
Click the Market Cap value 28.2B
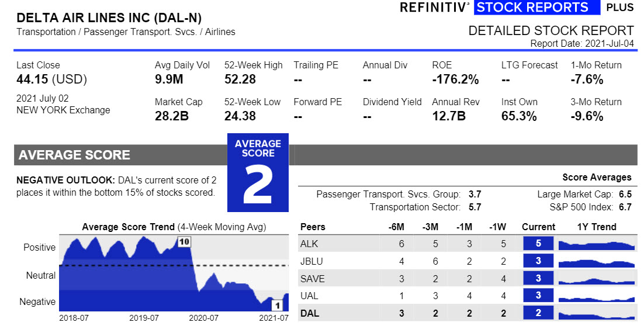point(172,116)
